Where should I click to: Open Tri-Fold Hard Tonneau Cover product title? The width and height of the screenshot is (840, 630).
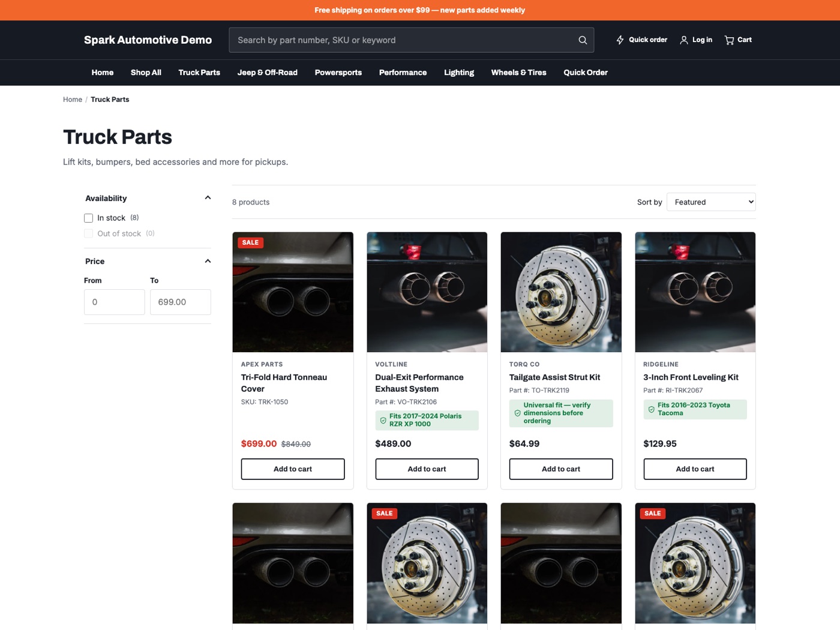284,383
